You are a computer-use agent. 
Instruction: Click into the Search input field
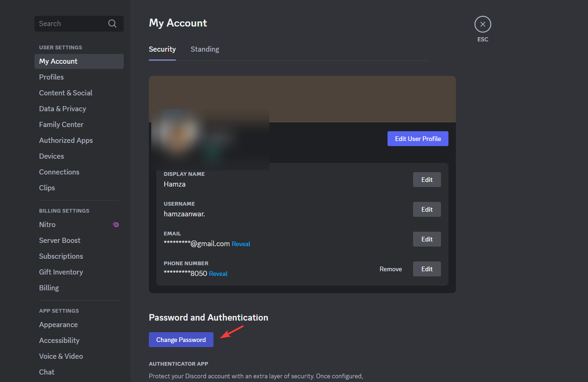(70, 23)
